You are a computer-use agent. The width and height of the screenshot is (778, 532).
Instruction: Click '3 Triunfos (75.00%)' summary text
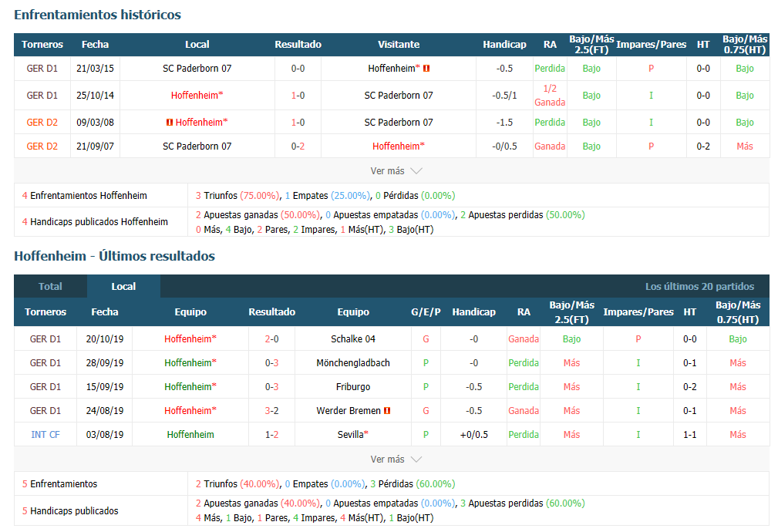pos(238,196)
